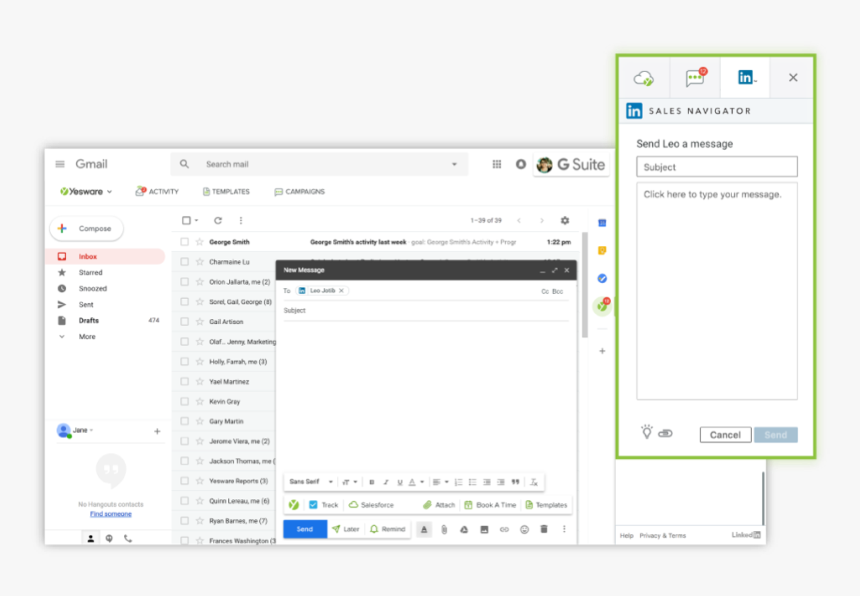Open Google Tasks in the side panel

[x=602, y=279]
